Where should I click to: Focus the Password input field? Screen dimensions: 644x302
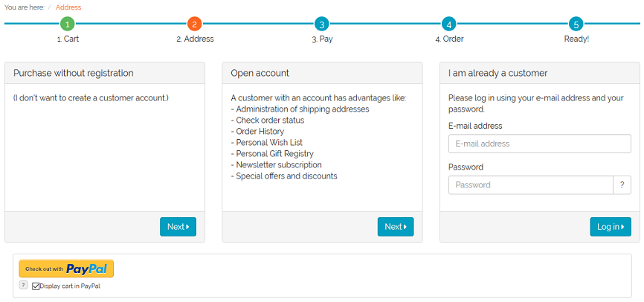point(531,185)
